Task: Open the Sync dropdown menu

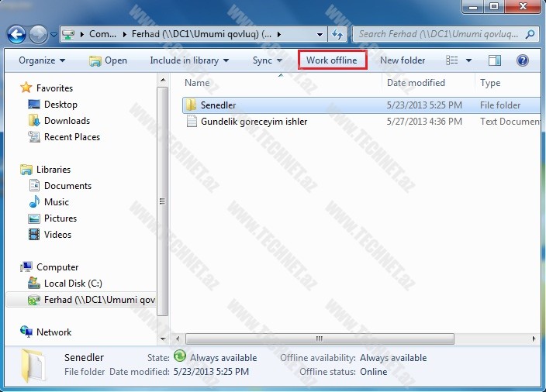Action: tap(267, 60)
